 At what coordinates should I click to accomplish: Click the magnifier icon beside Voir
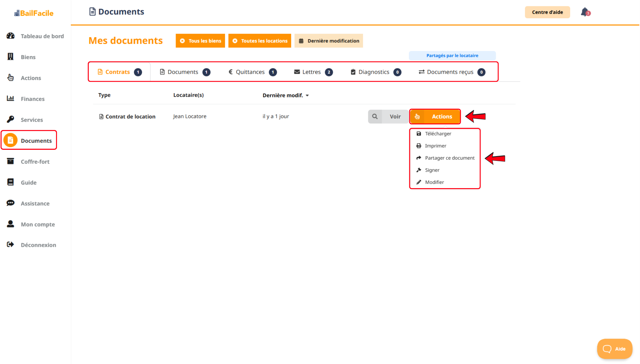click(x=375, y=117)
